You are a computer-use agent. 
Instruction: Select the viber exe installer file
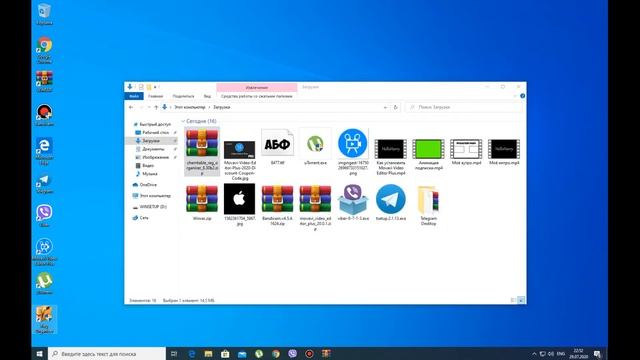coord(353,202)
